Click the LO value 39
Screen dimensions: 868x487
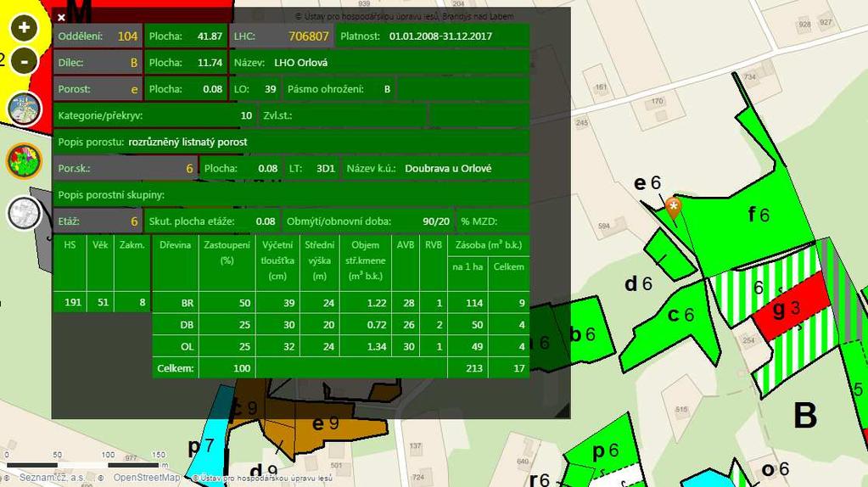pyautogui.click(x=270, y=89)
